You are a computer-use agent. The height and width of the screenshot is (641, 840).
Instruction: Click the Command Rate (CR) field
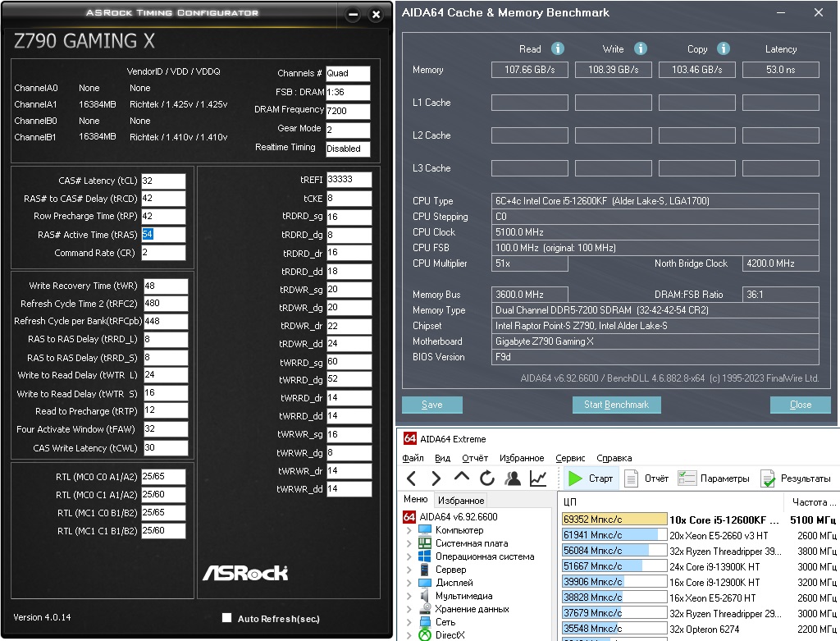click(x=163, y=253)
